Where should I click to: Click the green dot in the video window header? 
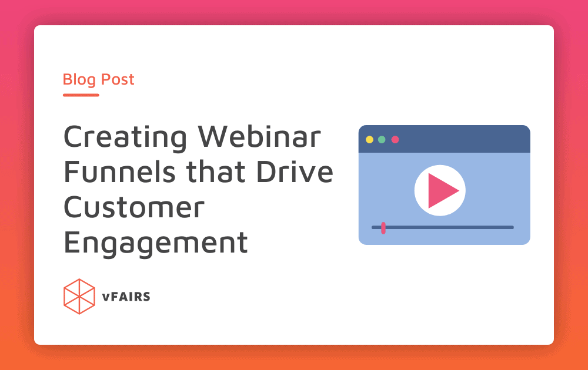pyautogui.click(x=382, y=140)
